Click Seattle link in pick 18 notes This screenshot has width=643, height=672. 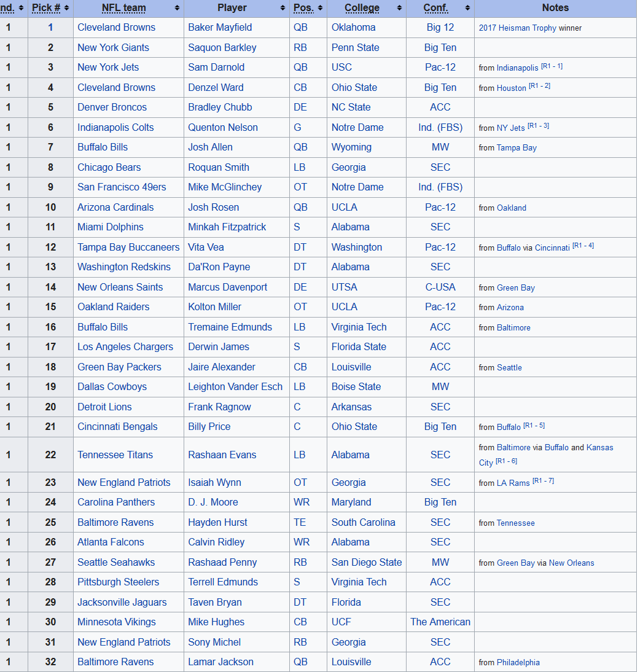pos(509,368)
